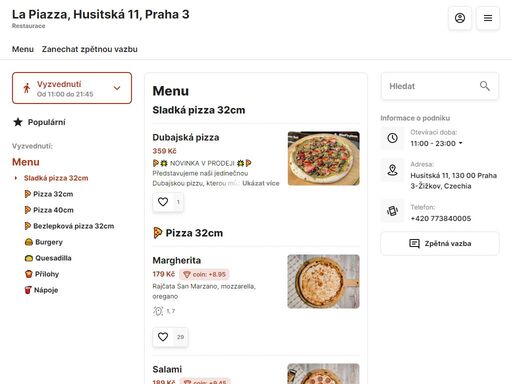Open the hamburger menu icon
The height and width of the screenshot is (384, 512).
tap(488, 18)
